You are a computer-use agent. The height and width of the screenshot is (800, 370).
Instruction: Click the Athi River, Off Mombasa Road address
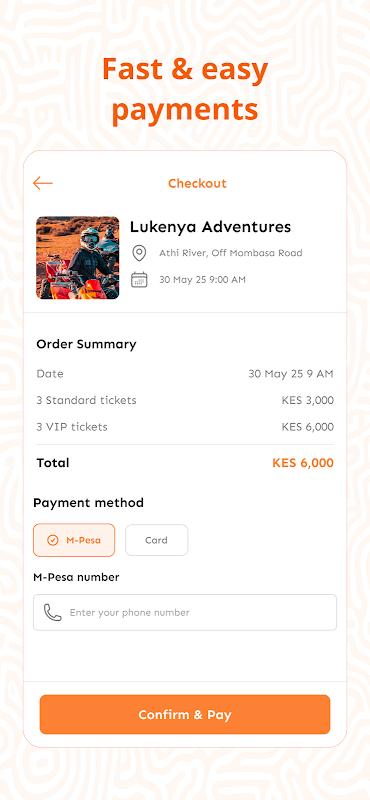231,253
